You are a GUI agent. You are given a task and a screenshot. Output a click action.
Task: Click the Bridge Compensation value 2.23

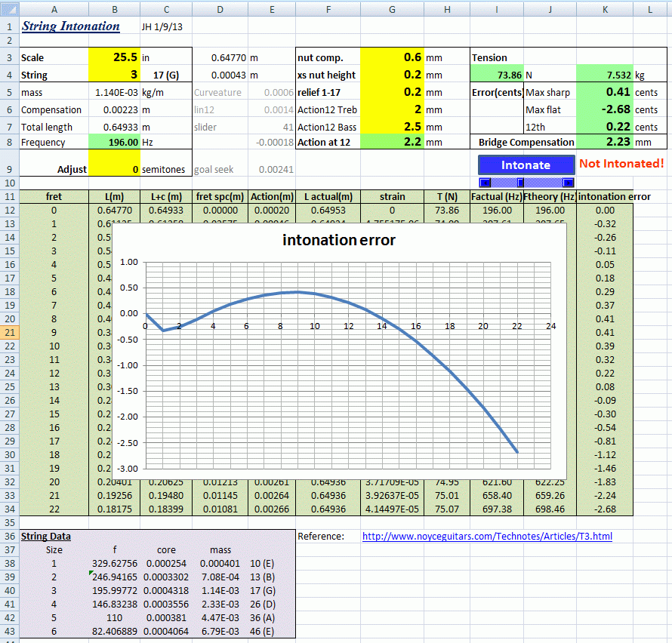605,142
